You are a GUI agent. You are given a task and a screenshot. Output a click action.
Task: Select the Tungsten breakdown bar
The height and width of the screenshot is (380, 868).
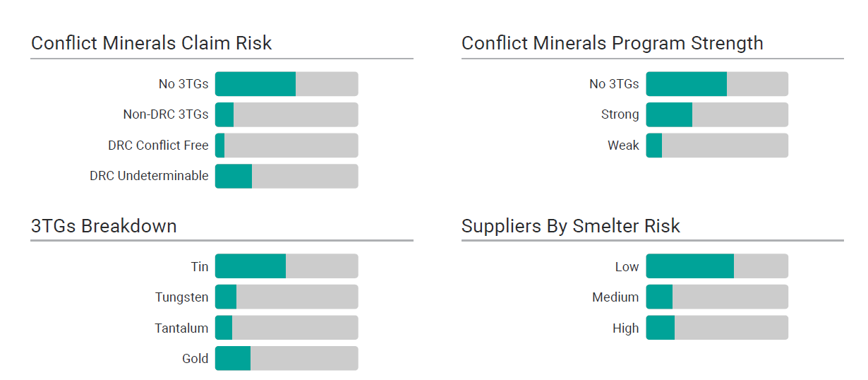coord(287,297)
